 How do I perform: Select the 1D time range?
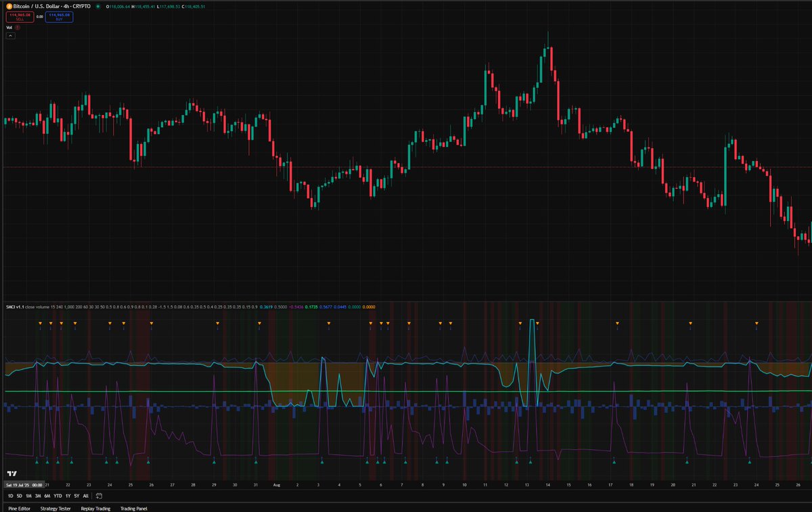tap(10, 496)
